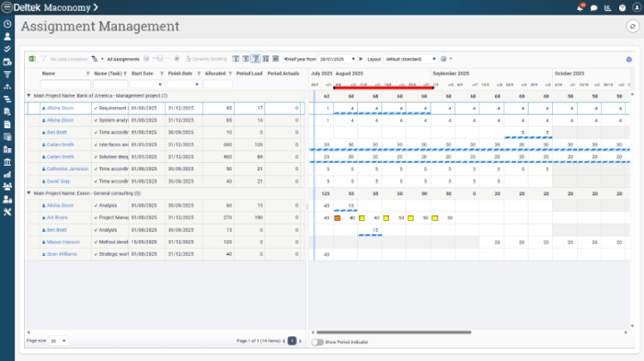644x361 pixels.
Task: Export grid to Excel icon
Action: pos(32,59)
